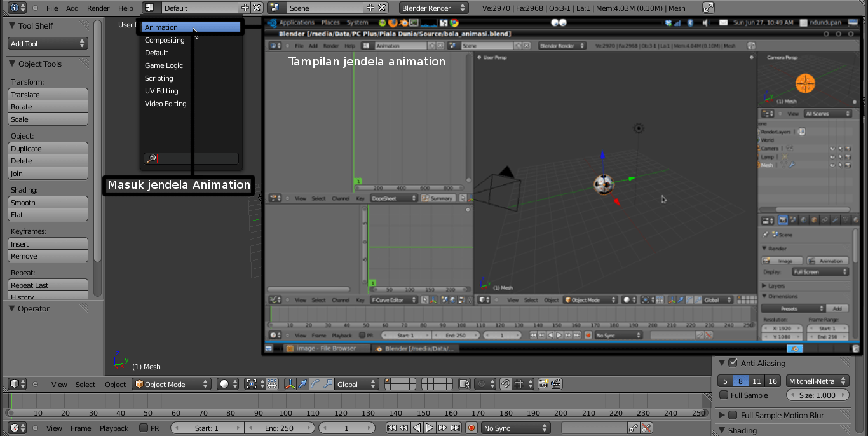Click the lock layers to scene icon
Viewport: 868px width, 436px height.
[464, 385]
